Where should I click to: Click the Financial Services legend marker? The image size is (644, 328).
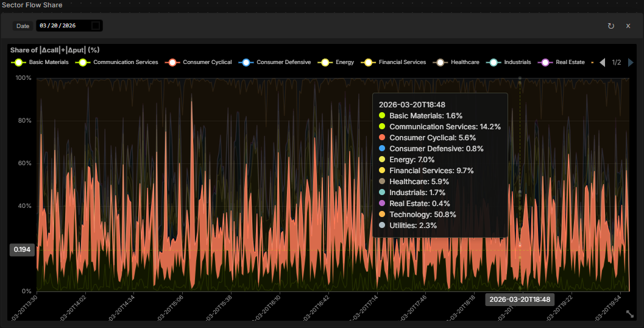(369, 62)
